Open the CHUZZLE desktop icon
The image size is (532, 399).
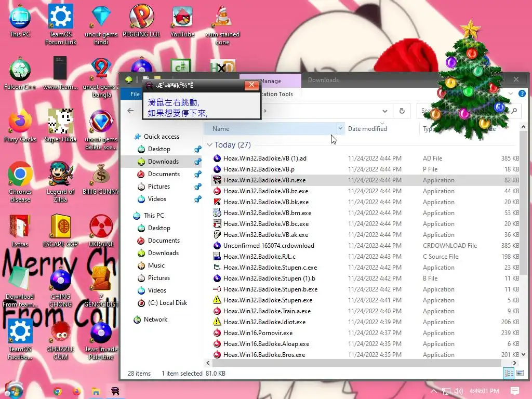coord(61,340)
